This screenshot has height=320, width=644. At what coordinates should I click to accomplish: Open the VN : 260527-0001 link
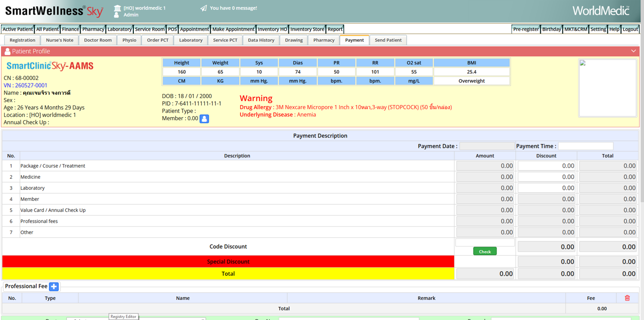(25, 86)
